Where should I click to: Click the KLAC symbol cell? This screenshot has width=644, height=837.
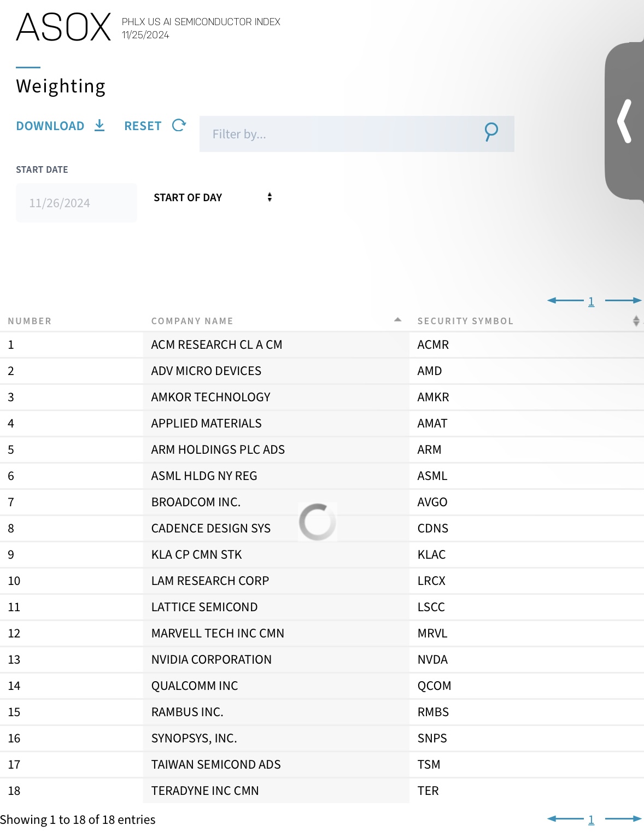point(526,554)
